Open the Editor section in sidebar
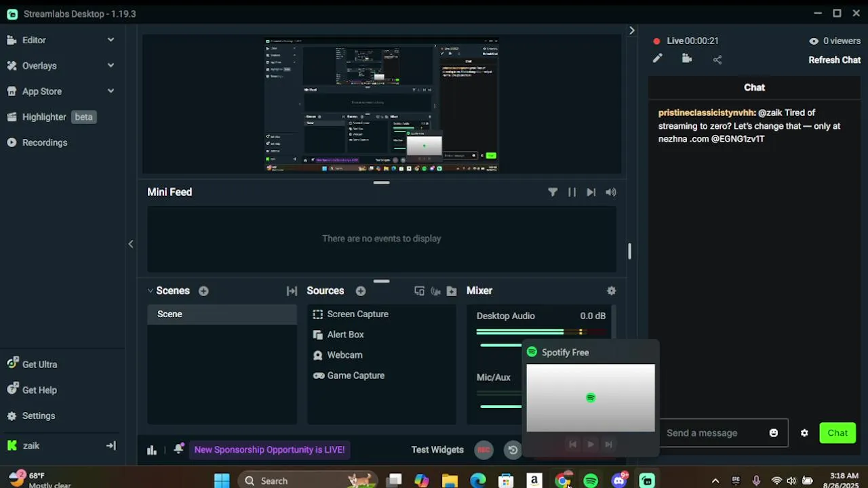This screenshot has height=488, width=868. pyautogui.click(x=34, y=40)
